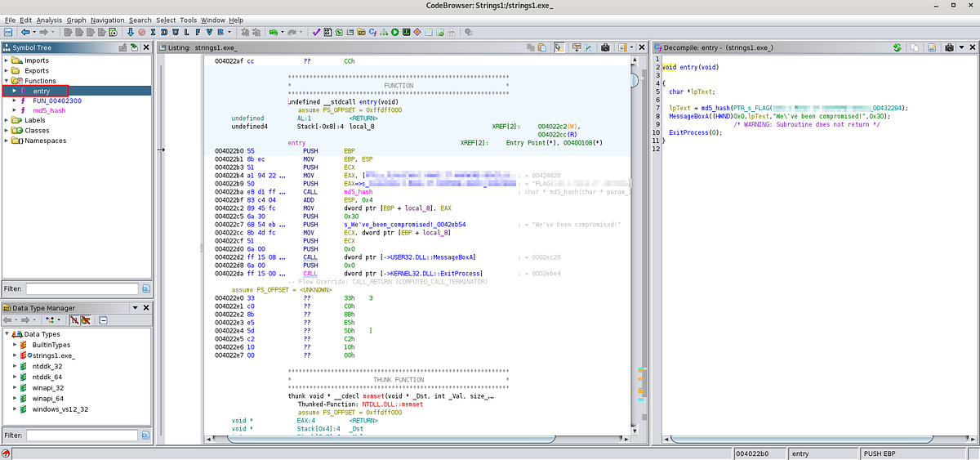The image size is (980, 460).
Task: Click the Symbol Tree filter field
Action: (82, 288)
